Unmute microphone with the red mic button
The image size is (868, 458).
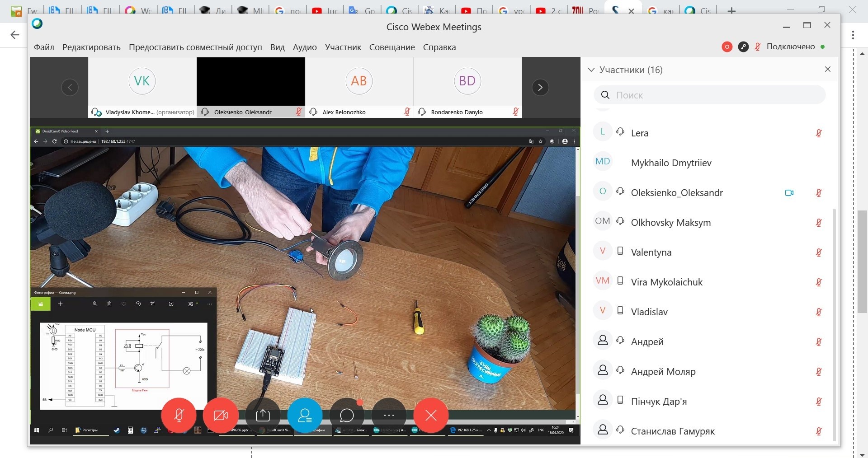pyautogui.click(x=179, y=415)
